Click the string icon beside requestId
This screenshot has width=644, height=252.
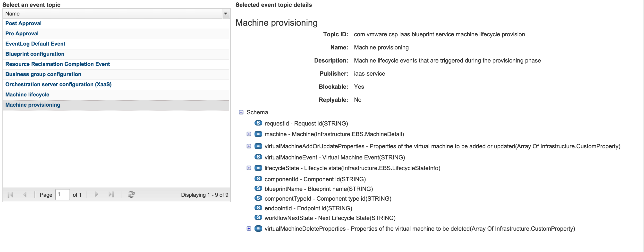pyautogui.click(x=258, y=123)
